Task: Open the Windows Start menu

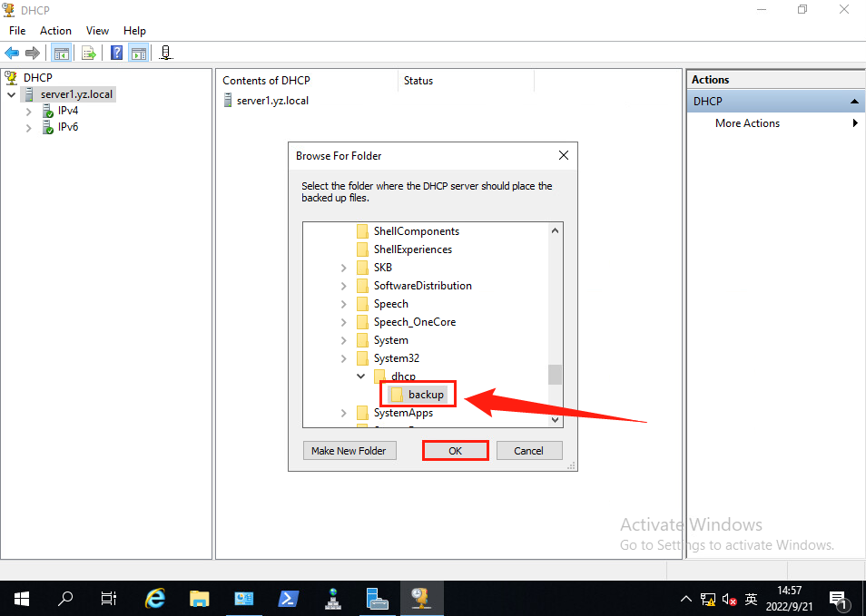Action: point(22,599)
